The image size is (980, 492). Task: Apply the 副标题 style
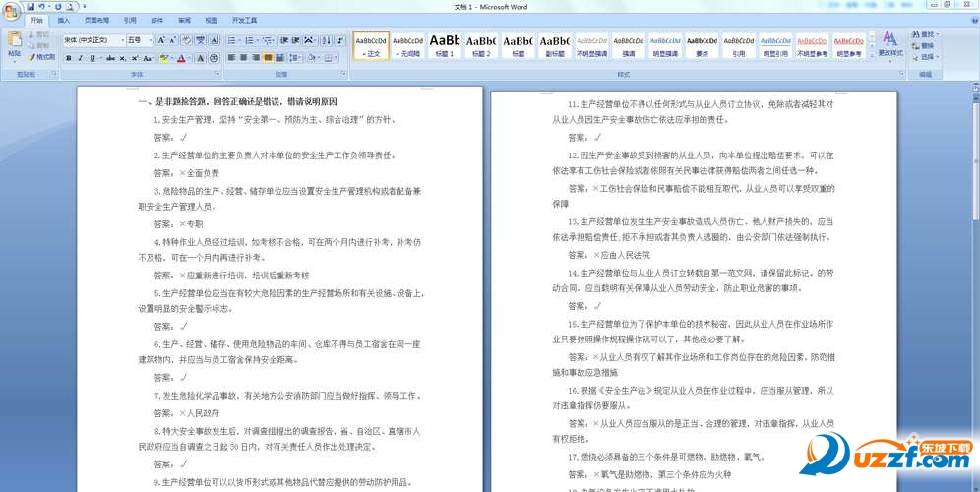(555, 45)
